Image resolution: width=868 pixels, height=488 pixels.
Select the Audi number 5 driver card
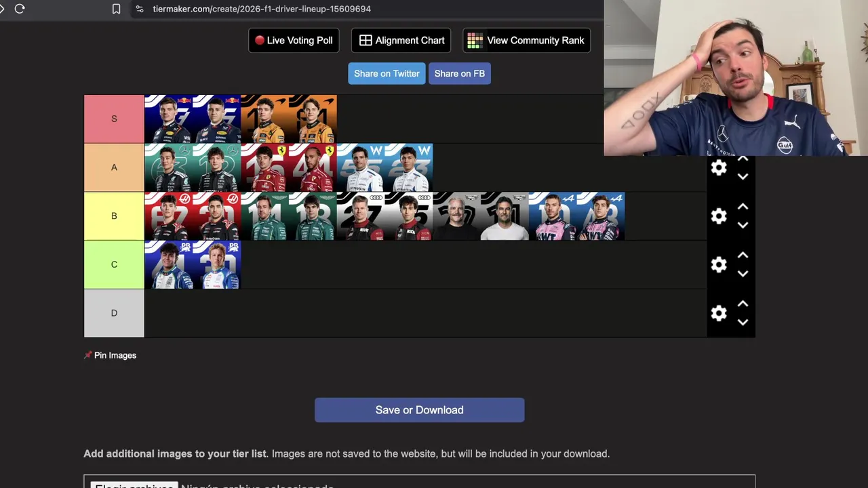point(409,216)
